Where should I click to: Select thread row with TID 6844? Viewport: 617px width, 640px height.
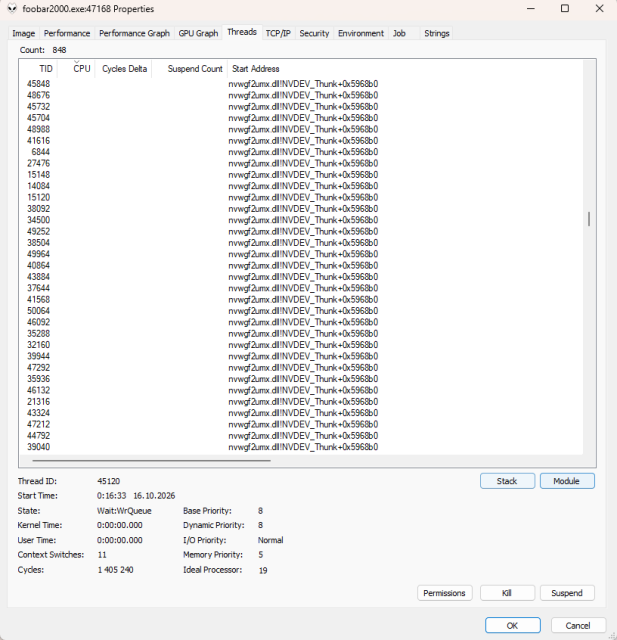(301, 152)
